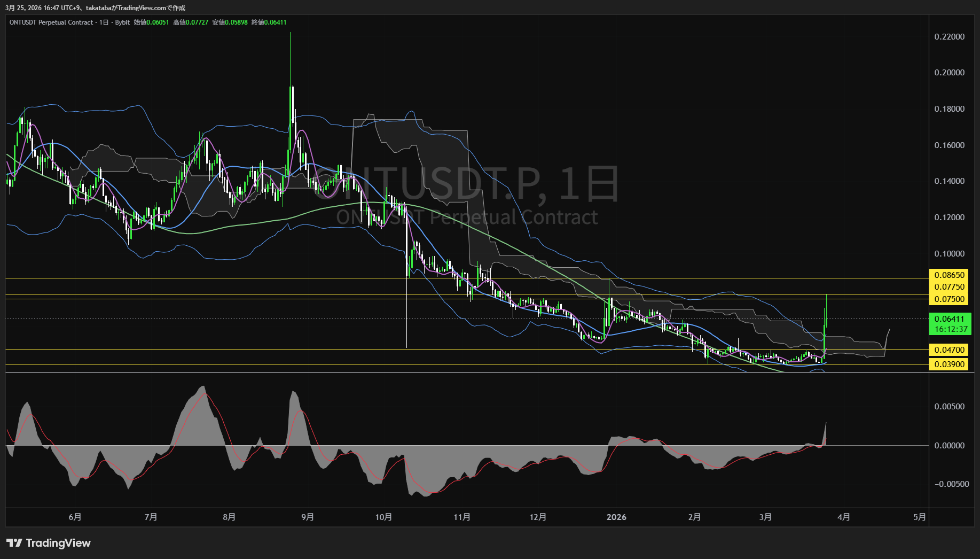The width and height of the screenshot is (980, 559).
Task: Click the 0.00000 indicator scale label
Action: (949, 446)
